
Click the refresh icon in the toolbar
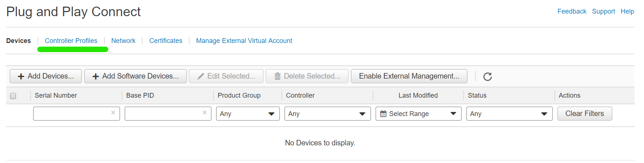click(488, 76)
